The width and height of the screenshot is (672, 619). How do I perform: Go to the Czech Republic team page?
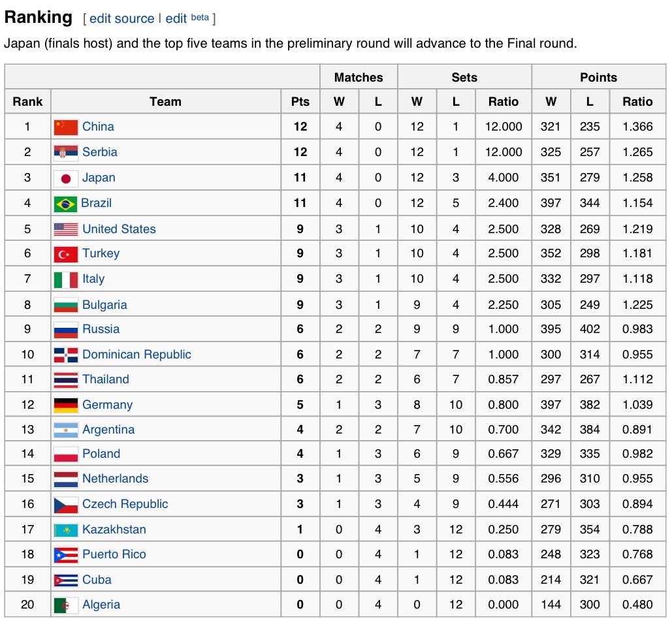125,504
